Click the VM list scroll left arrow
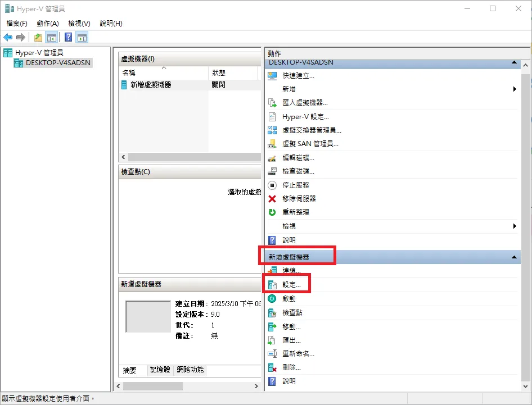532x405 pixels. point(123,157)
